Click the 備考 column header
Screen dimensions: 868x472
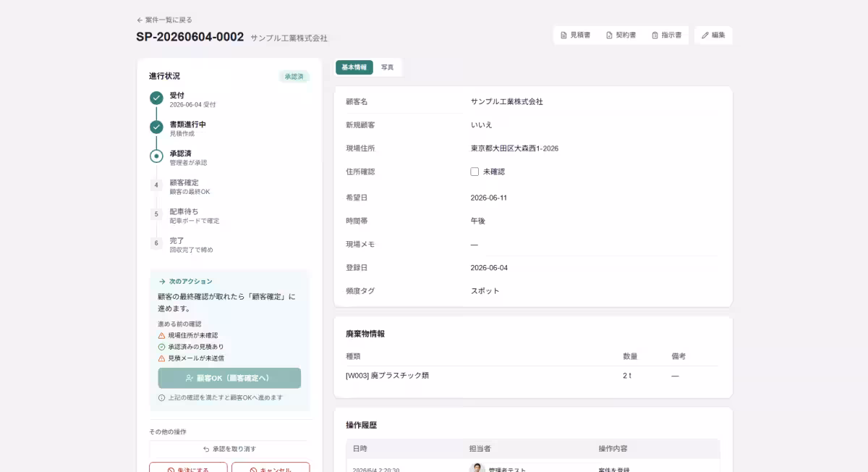[678, 356]
